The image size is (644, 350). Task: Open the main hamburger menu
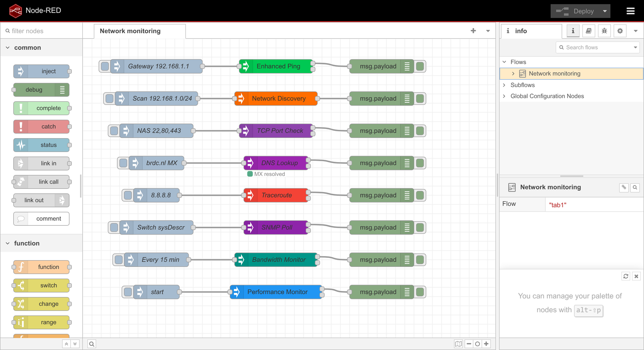630,11
